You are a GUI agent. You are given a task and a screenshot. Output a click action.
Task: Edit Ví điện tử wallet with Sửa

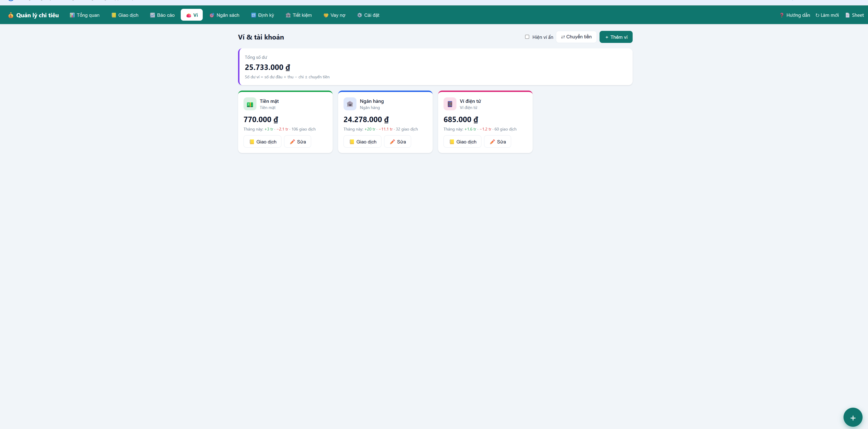click(x=498, y=142)
